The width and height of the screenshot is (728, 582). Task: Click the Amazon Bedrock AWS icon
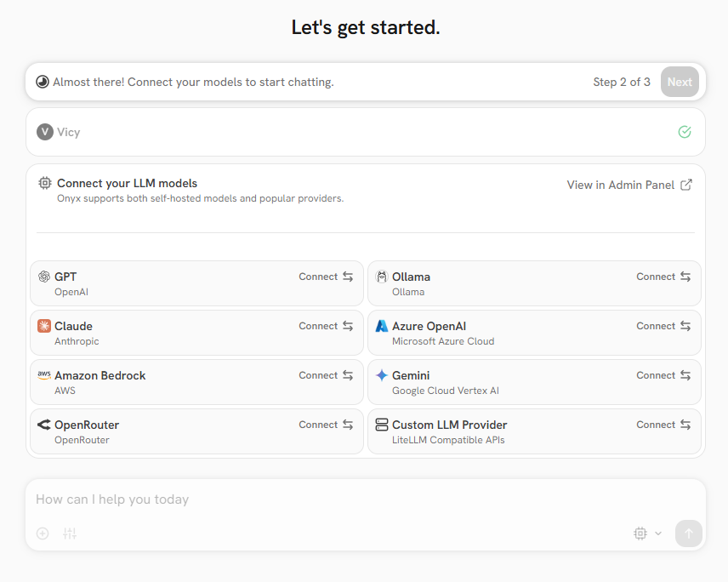tap(44, 375)
